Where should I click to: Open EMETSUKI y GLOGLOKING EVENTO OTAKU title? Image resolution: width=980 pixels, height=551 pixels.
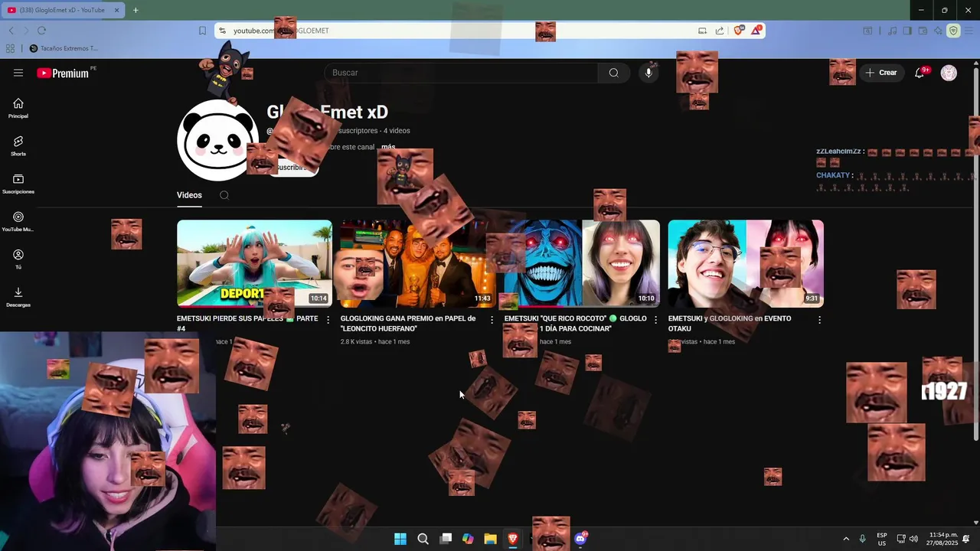click(x=730, y=323)
